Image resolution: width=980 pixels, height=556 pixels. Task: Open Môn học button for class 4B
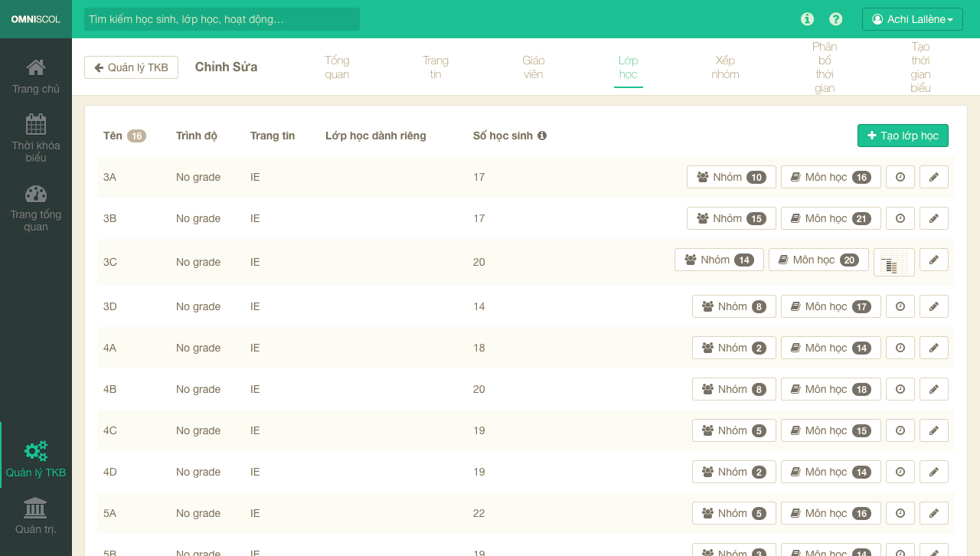click(x=831, y=389)
